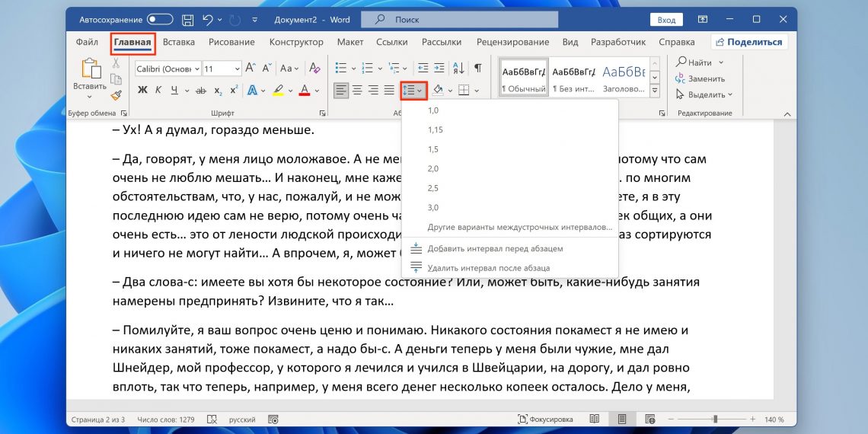868x434 pixels.
Task: Open the Вставка ribbon tab
Action: (179, 42)
